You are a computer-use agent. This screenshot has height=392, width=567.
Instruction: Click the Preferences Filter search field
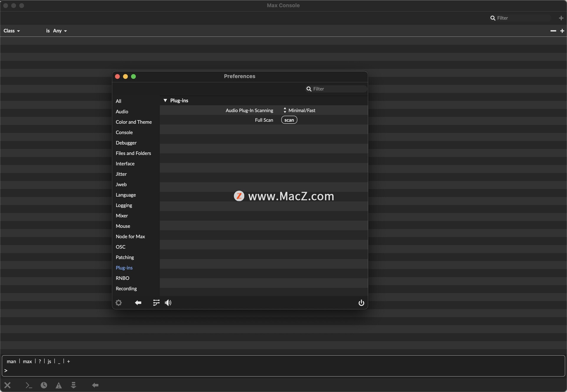pos(336,89)
